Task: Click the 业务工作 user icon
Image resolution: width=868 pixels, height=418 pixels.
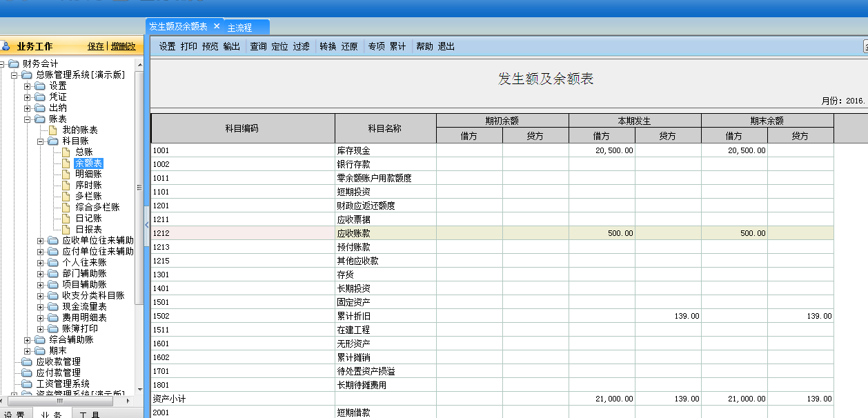Action: [x=6, y=47]
